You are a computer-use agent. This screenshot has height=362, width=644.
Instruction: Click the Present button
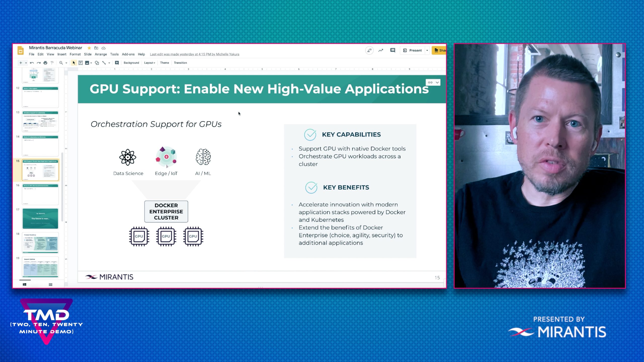click(x=413, y=50)
